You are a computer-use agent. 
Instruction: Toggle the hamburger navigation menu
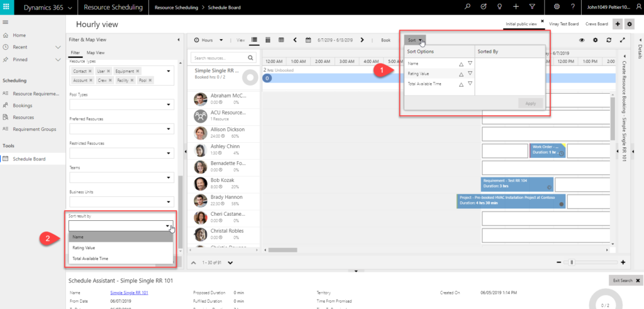pyautogui.click(x=6, y=22)
